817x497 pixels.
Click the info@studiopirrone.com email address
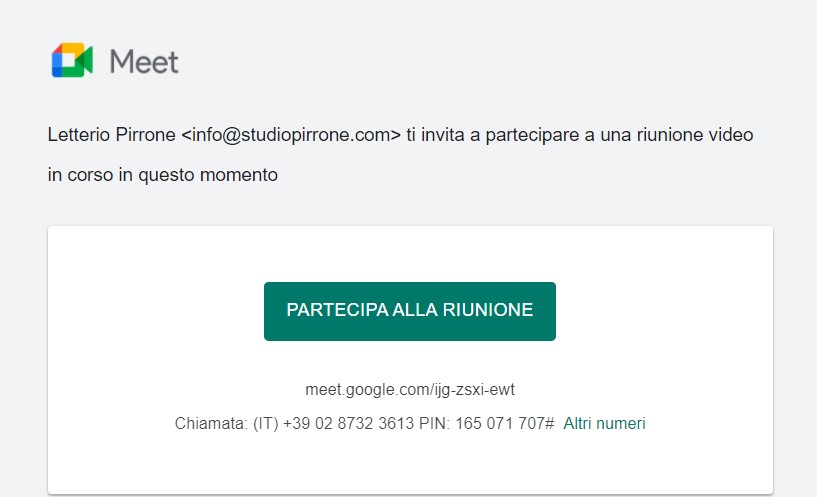(291, 134)
